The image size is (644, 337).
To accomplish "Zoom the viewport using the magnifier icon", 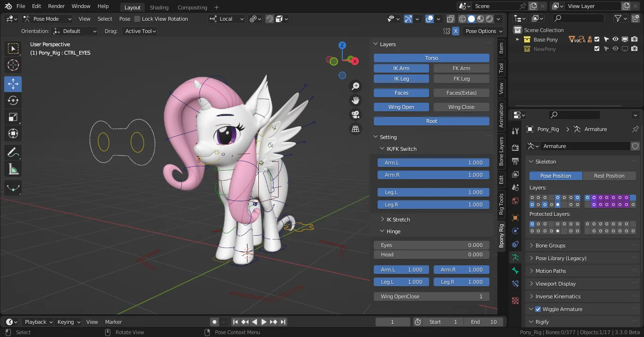I will coord(355,86).
